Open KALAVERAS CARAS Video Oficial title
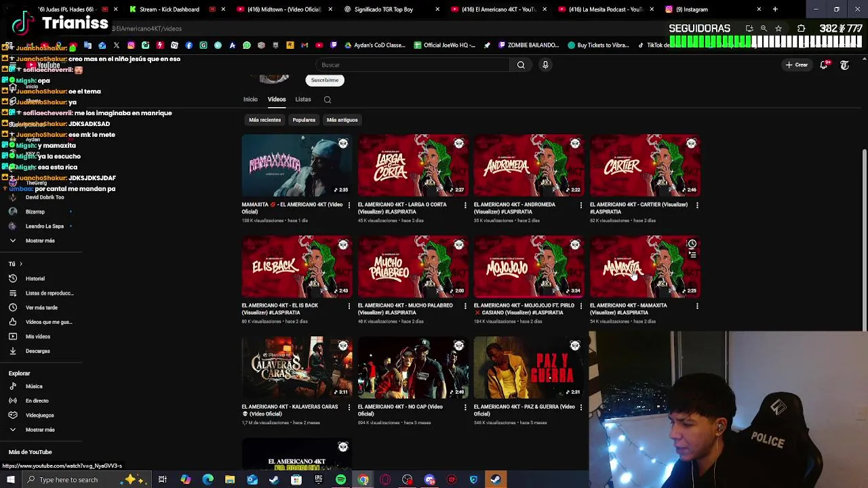 pos(290,410)
